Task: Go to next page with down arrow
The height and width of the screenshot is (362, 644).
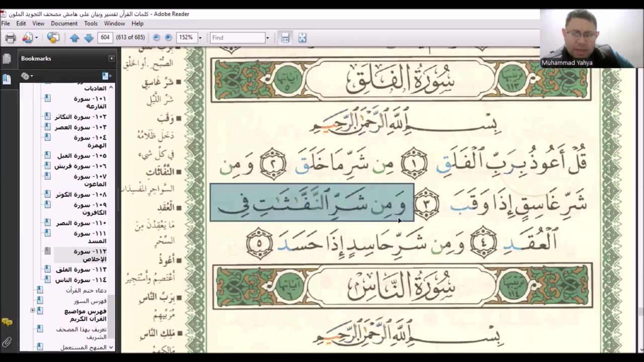Action: (x=89, y=38)
